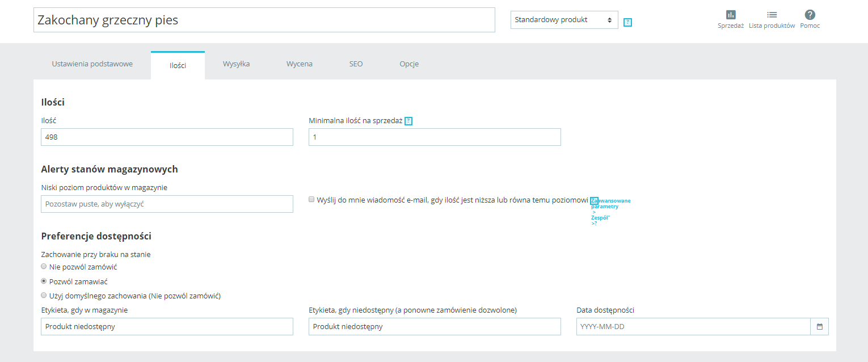Choose 'Użyj domyślnego zachowania' radio option
Viewport: 868px width, 362px height.
(x=44, y=295)
